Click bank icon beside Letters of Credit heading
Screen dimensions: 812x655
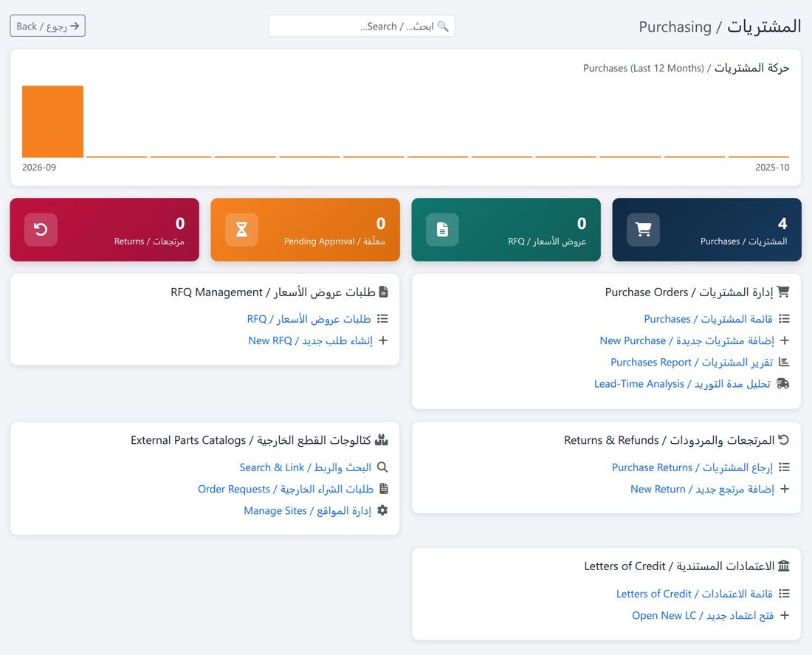[783, 566]
